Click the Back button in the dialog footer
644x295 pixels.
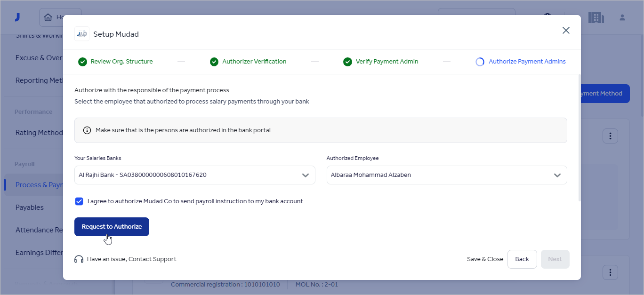pyautogui.click(x=522, y=259)
